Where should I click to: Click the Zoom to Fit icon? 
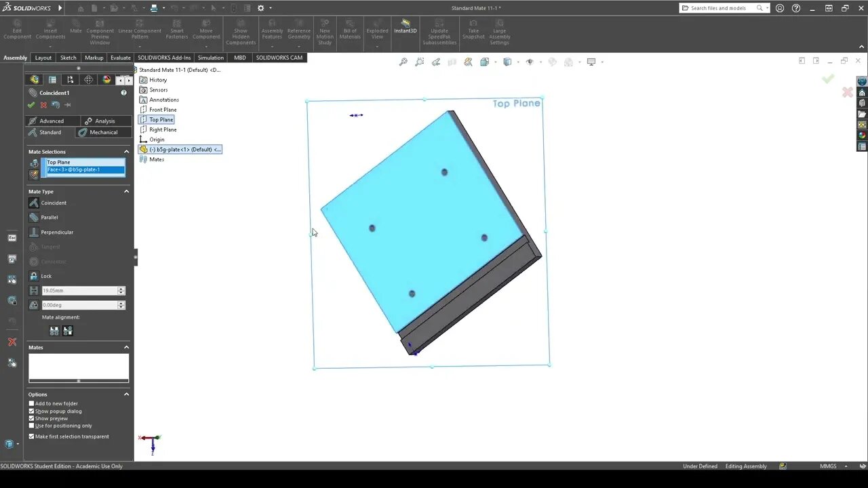click(403, 62)
